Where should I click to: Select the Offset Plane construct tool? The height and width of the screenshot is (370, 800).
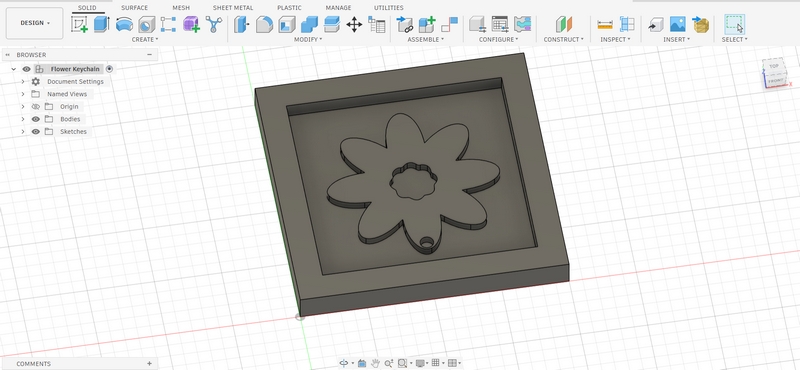point(564,24)
